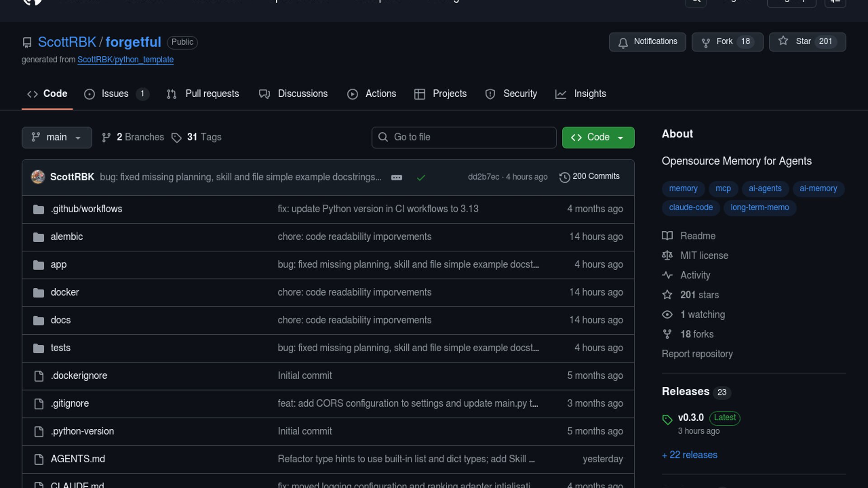View the v0.3.0 latest release
This screenshot has width=868, height=488.
tap(690, 418)
